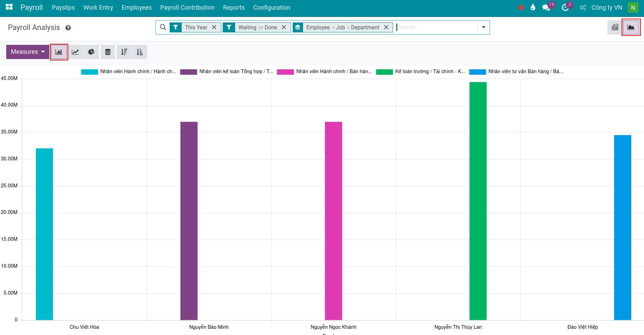Open the Measures dropdown
644x335 pixels.
pyautogui.click(x=28, y=52)
